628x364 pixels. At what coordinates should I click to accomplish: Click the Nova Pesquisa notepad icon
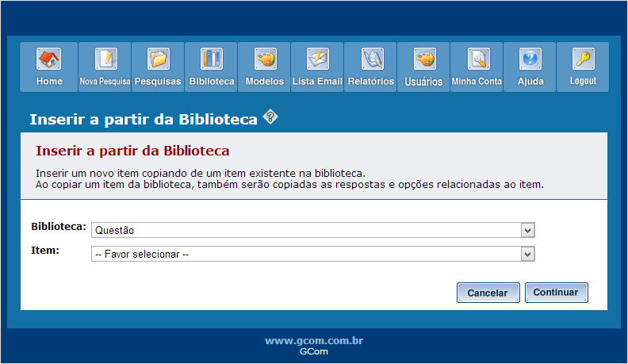coord(105,59)
